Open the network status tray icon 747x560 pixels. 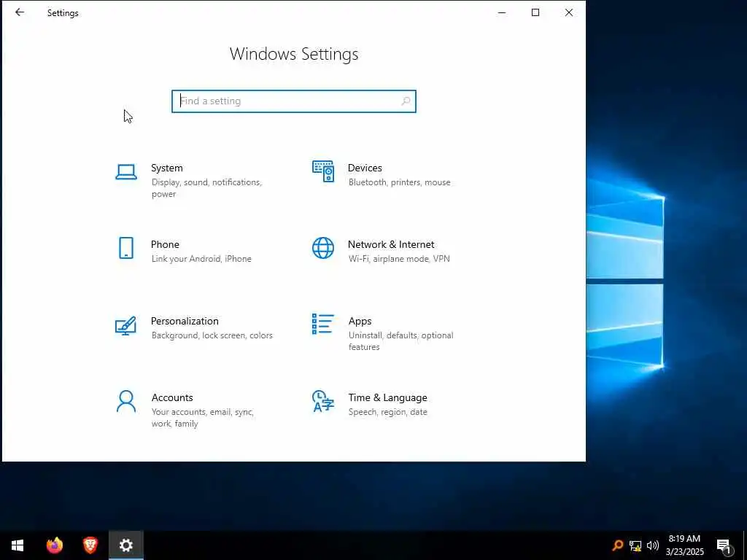635,545
